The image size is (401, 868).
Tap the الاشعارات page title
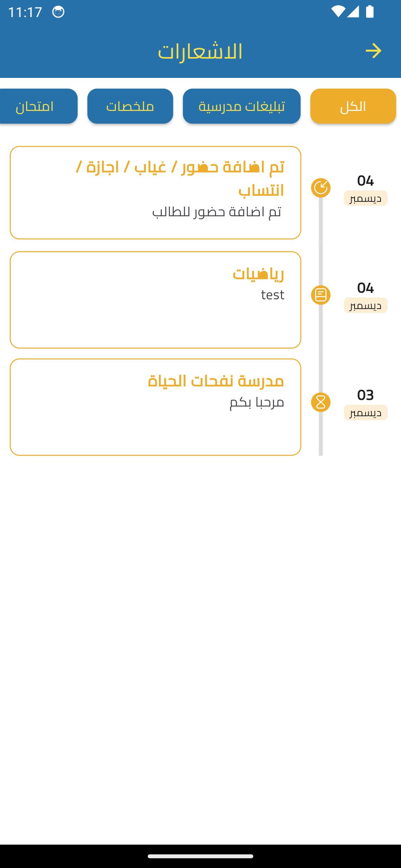tap(200, 51)
